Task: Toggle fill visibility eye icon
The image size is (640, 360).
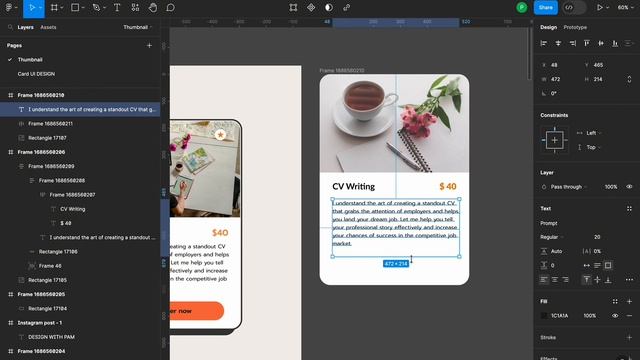Action: point(615,316)
